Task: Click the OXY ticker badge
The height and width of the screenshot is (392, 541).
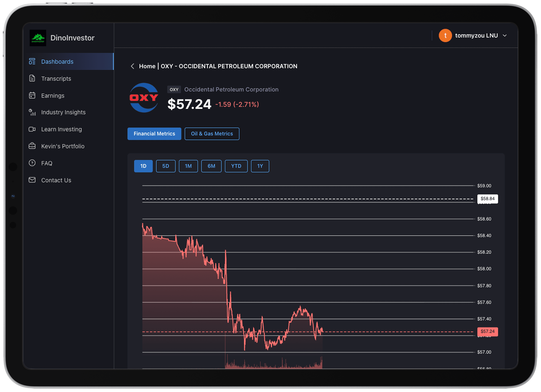Action: (x=174, y=90)
